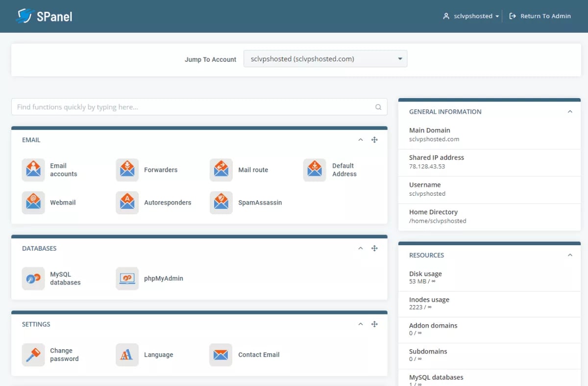Screen dimensions: 588x386
Task: Collapse the GENERAL INFORMATION panel
Action: tap(570, 111)
